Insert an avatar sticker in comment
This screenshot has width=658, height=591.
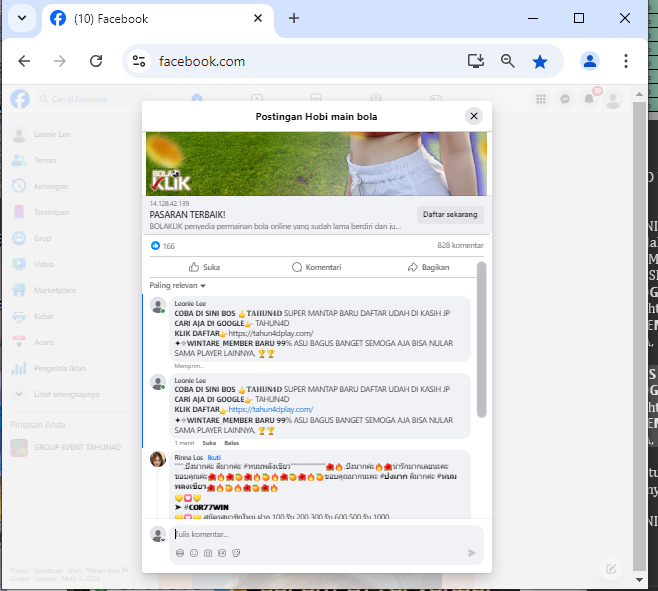click(x=180, y=553)
